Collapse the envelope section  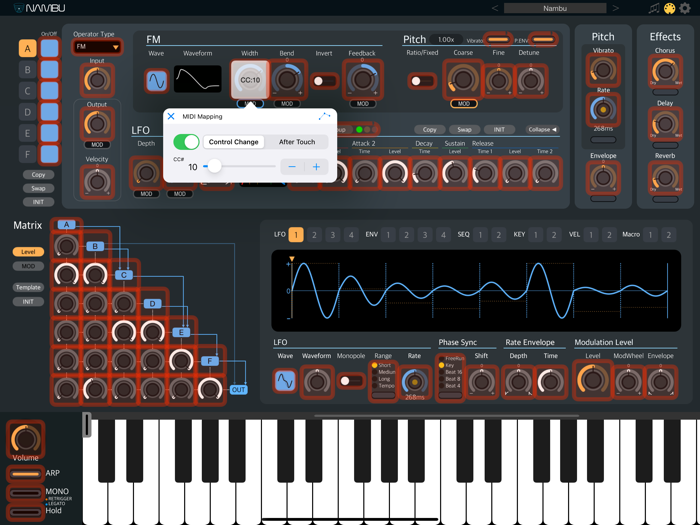[542, 129]
